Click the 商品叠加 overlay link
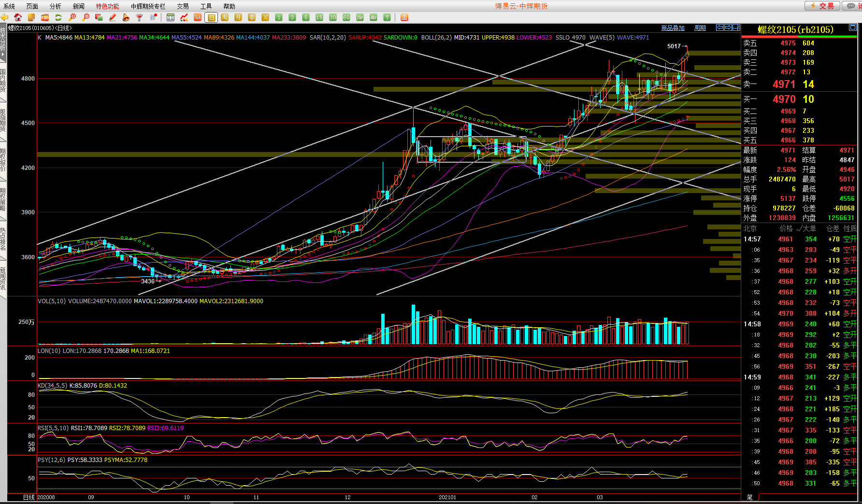The height and width of the screenshot is (504, 862). pyautogui.click(x=673, y=28)
